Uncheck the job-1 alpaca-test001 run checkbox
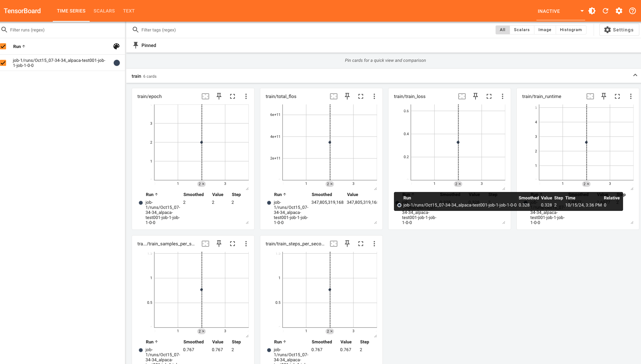This screenshot has width=641, height=364. pos(3,63)
